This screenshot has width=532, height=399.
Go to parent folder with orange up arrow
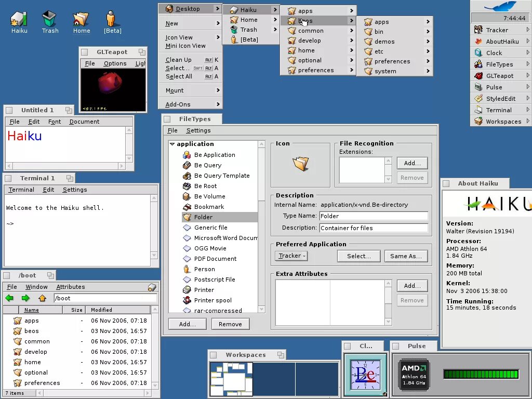click(42, 298)
